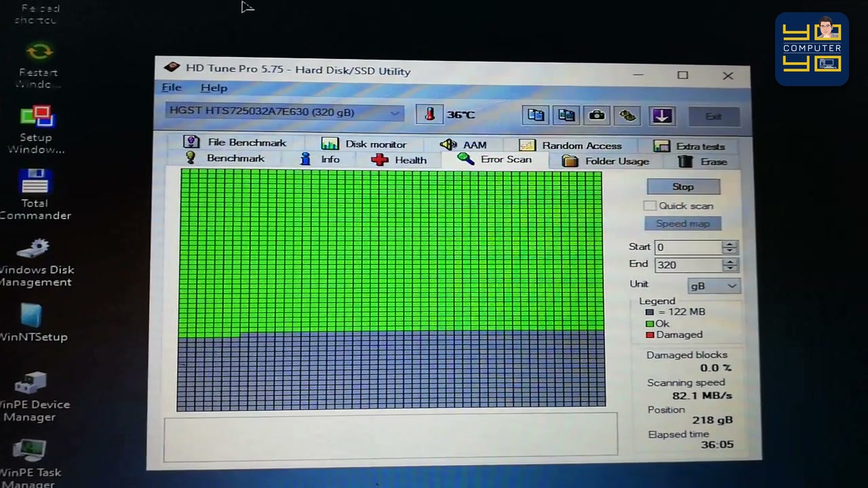This screenshot has width=868, height=488.
Task: Copy screenshot to clipboard icon
Action: coord(566,115)
